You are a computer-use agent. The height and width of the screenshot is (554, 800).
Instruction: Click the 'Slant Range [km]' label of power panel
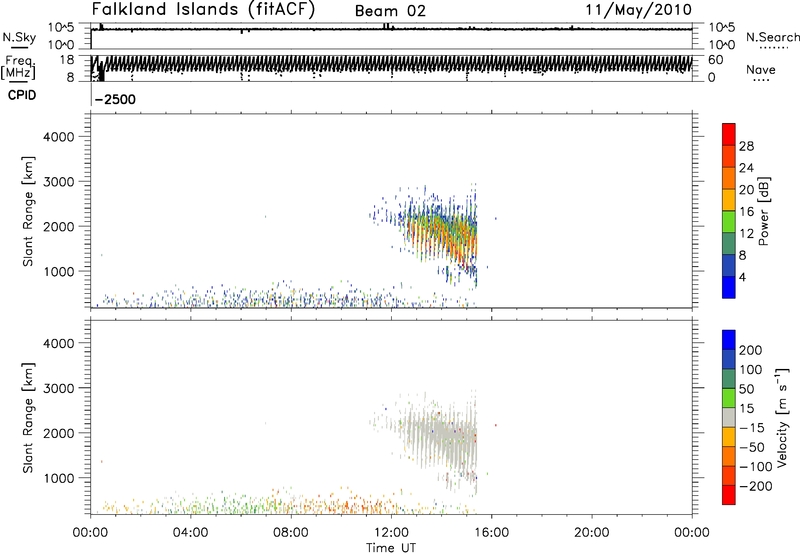tap(28, 211)
